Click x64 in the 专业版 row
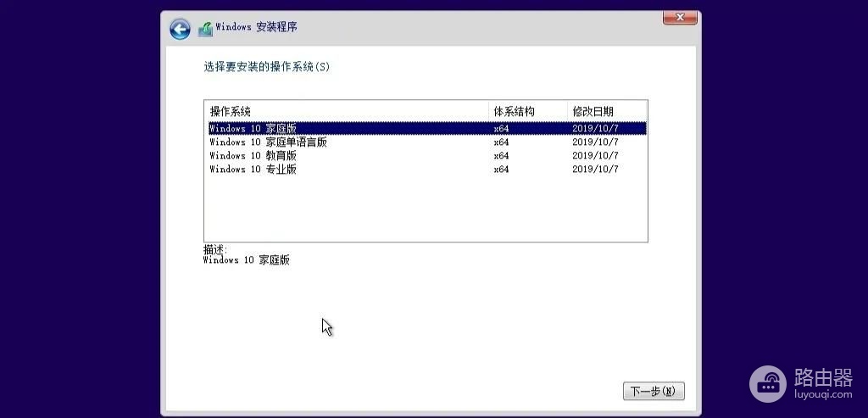 click(501, 170)
